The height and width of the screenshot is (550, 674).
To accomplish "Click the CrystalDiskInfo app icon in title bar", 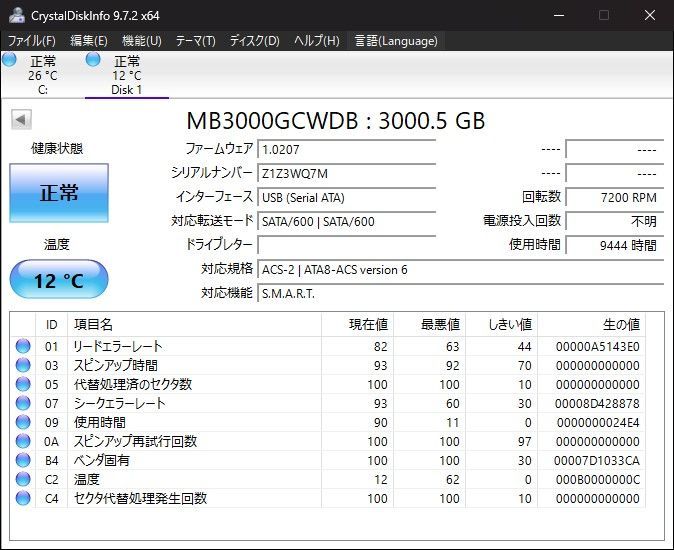I will click(x=16, y=15).
